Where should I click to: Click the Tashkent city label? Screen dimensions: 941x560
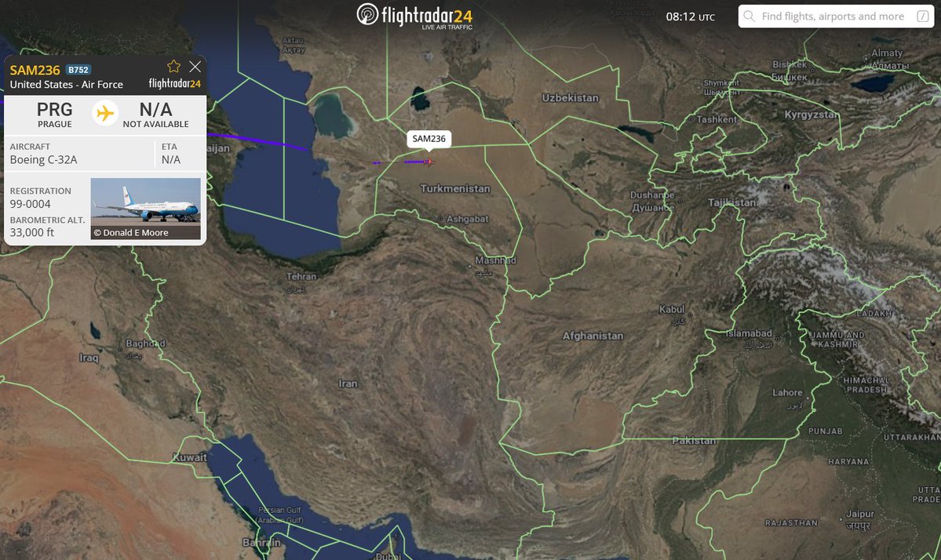[717, 119]
